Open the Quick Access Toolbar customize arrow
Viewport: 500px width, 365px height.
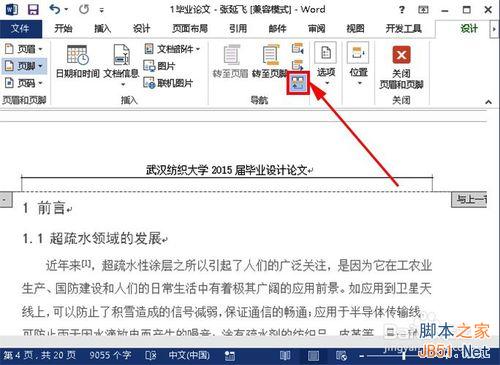(x=101, y=10)
